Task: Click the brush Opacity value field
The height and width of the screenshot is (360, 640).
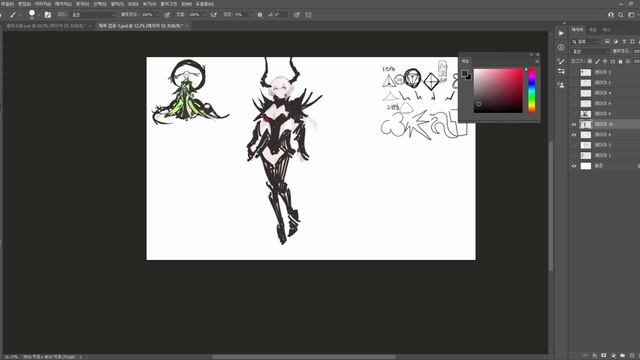Action: [148, 15]
